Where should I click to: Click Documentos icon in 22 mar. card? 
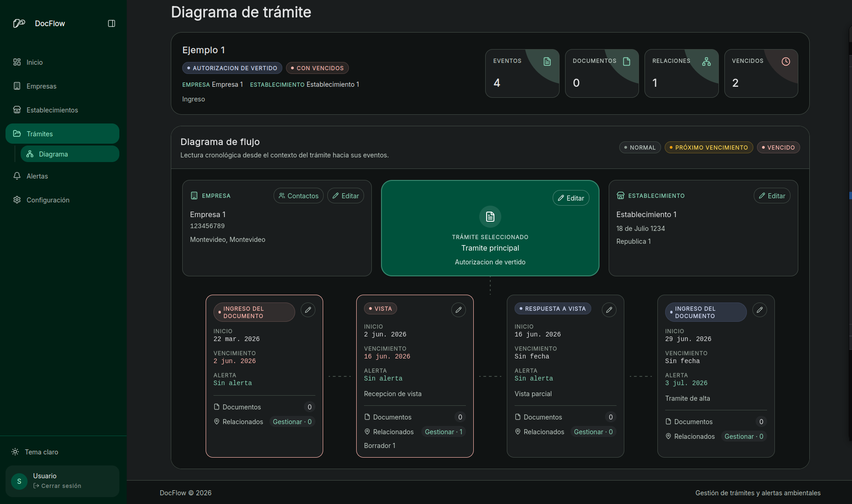coord(217,407)
